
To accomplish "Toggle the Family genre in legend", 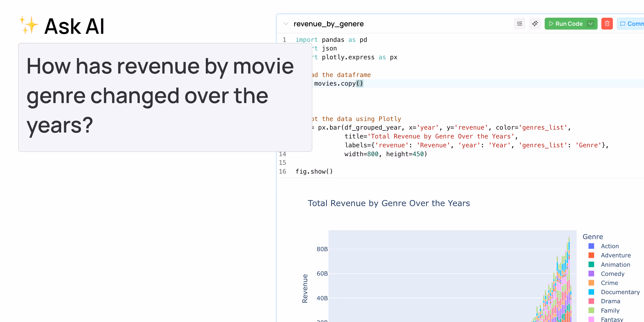I will pos(610,310).
